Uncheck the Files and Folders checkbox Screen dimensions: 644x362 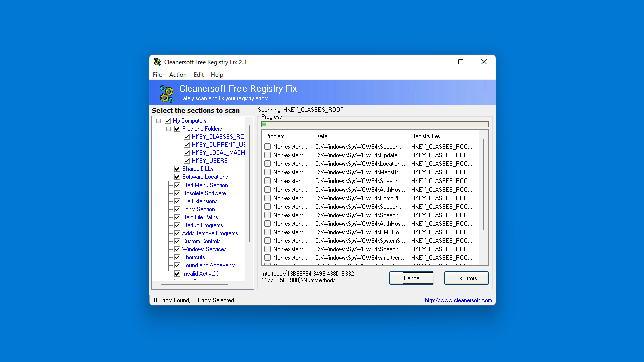pos(177,129)
